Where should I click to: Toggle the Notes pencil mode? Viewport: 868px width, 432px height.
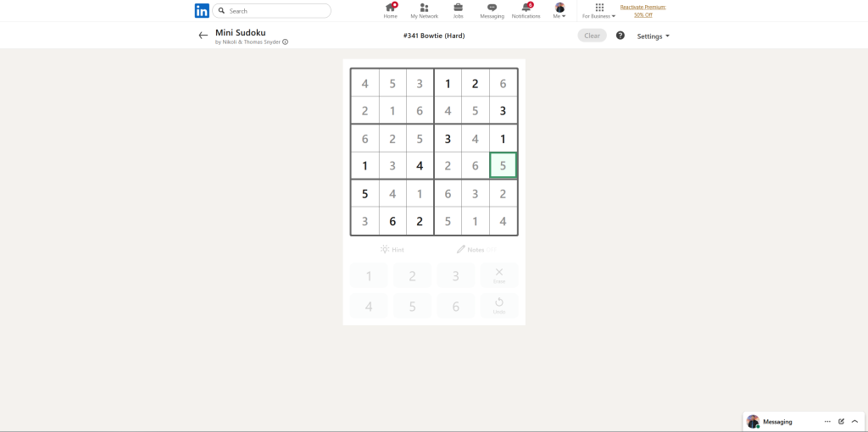[x=476, y=250]
